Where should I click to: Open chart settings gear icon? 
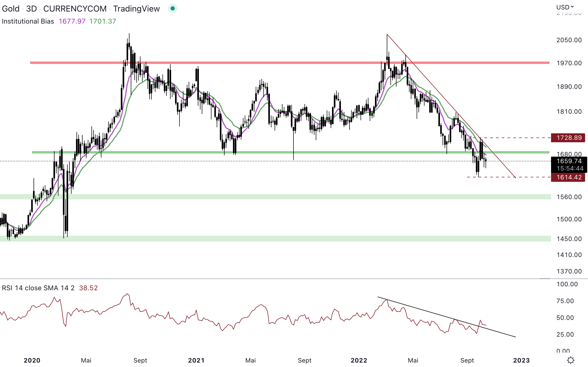tap(570, 360)
